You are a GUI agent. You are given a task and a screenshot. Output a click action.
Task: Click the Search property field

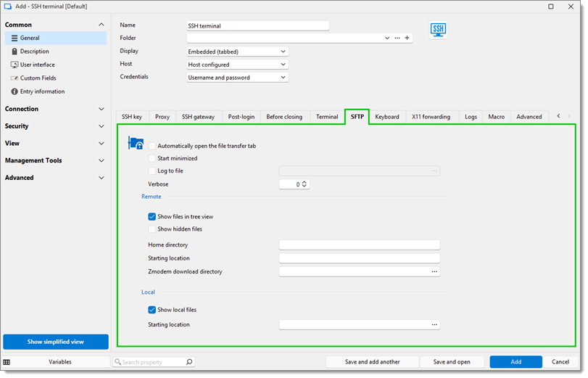[154, 362]
